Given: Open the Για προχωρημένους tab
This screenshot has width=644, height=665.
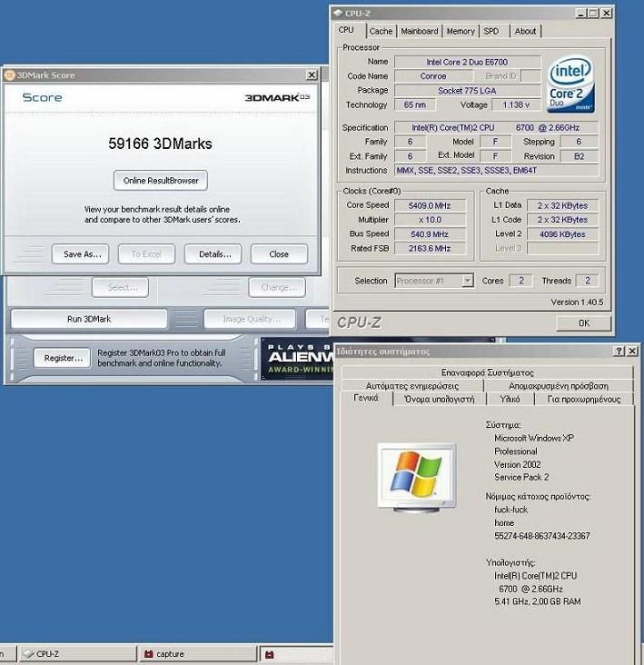Looking at the screenshot, I should pos(584,399).
